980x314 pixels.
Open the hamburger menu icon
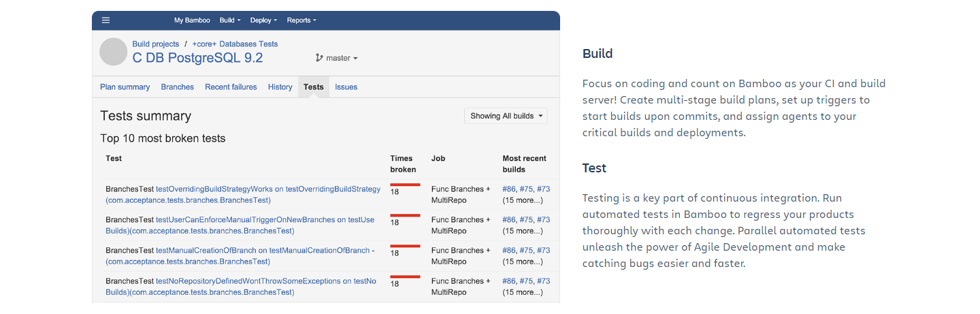(x=105, y=20)
